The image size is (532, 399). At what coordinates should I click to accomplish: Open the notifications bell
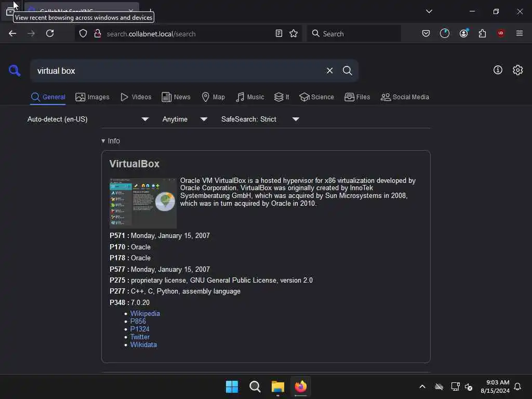[x=517, y=387]
